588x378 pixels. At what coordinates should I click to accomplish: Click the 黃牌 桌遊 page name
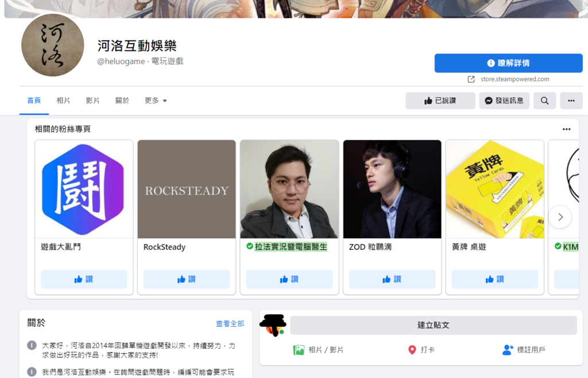pyautogui.click(x=469, y=247)
